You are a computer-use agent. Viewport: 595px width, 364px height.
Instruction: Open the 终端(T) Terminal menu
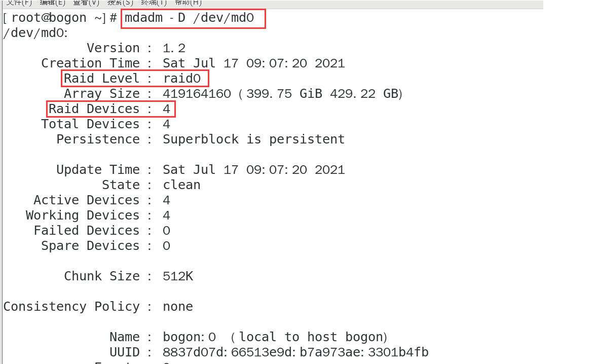[x=154, y=3]
